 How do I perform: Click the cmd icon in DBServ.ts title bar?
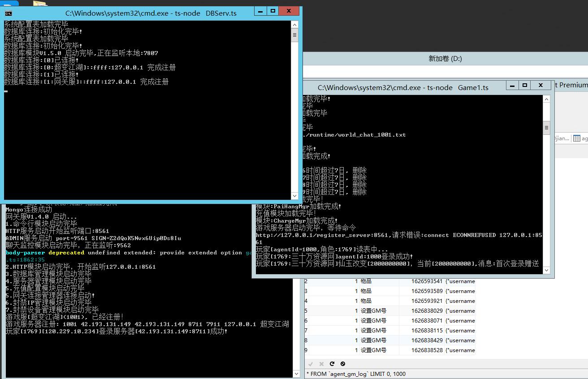point(9,13)
